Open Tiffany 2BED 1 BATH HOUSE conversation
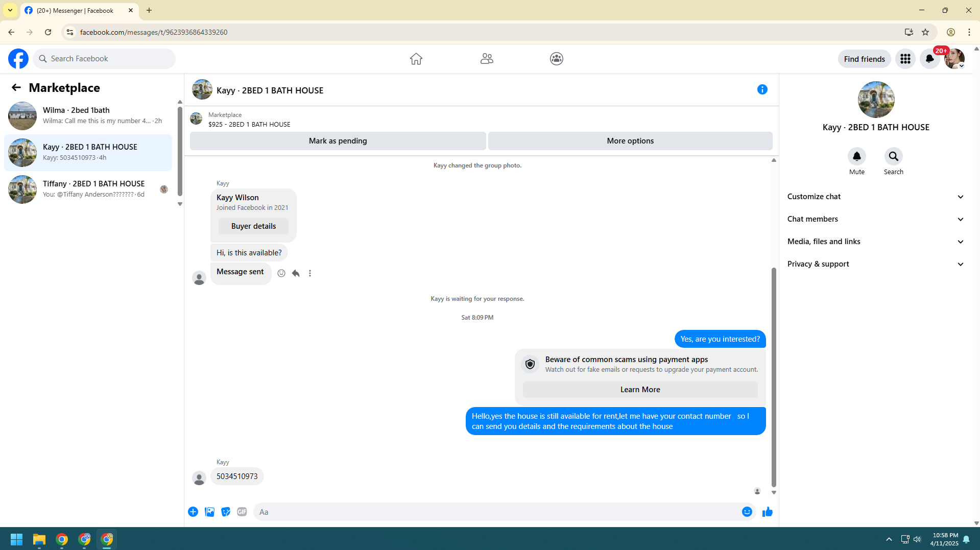The height and width of the screenshot is (550, 980). [x=88, y=189]
